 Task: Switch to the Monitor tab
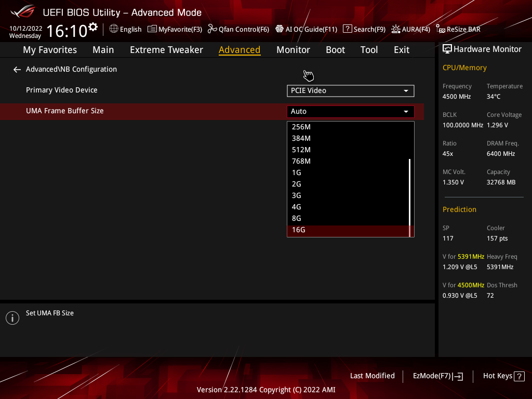point(293,50)
